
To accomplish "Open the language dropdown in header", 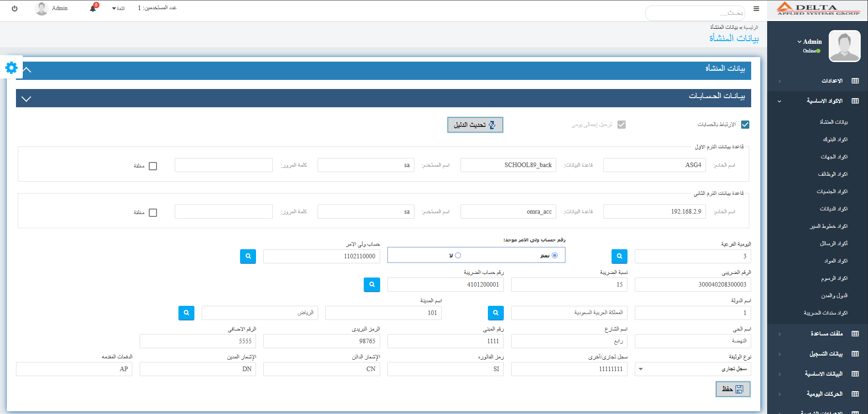I will pyautogui.click(x=118, y=8).
